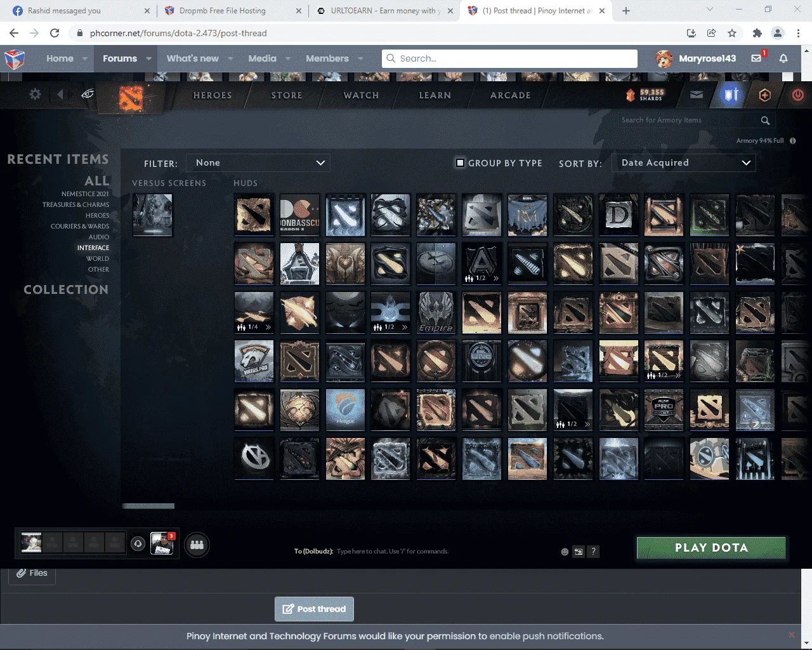Viewport: 812px width, 650px height.
Task: Select the AUDIO category
Action: point(99,237)
